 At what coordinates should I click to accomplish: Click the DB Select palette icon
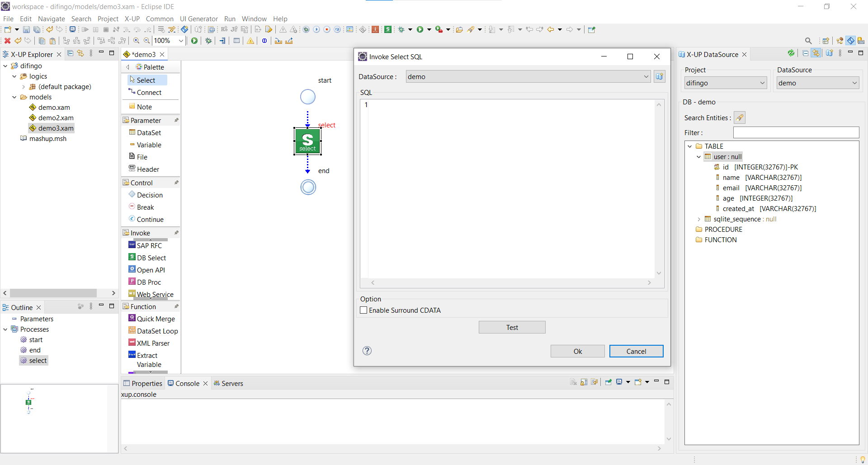pos(132,257)
